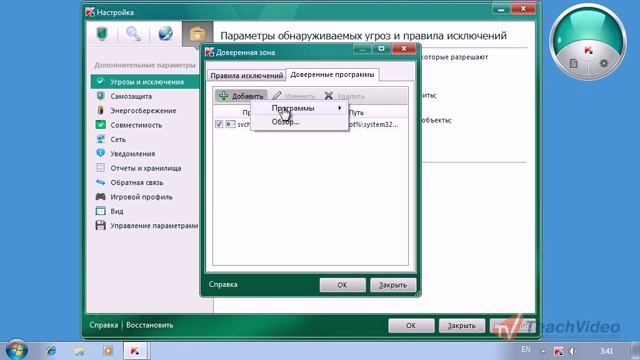Click the Управление параметрами floppy icon
The image size is (640, 360).
[100, 225]
